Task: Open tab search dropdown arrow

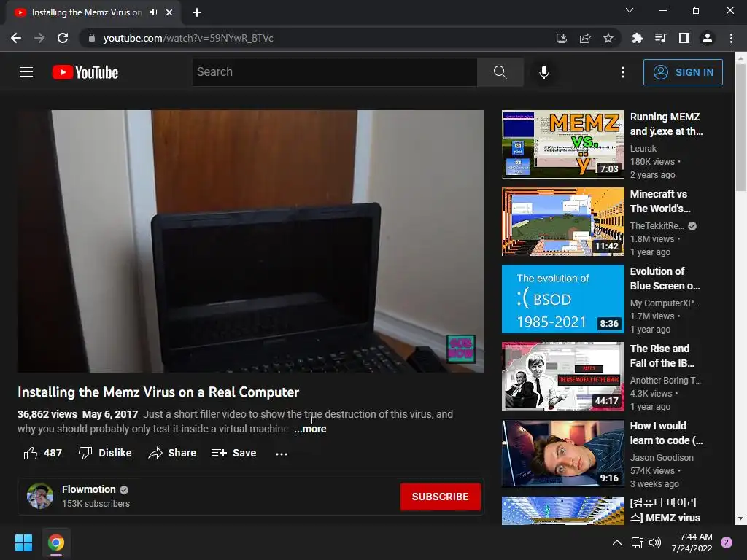Action: [630, 10]
